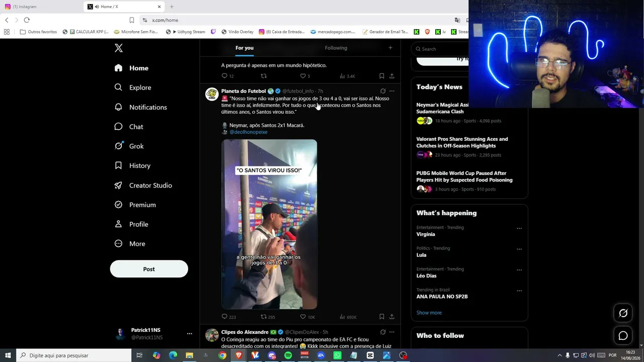Open the Windows Start menu
Screen dimensions: 644x362
pyautogui.click(x=8, y=355)
